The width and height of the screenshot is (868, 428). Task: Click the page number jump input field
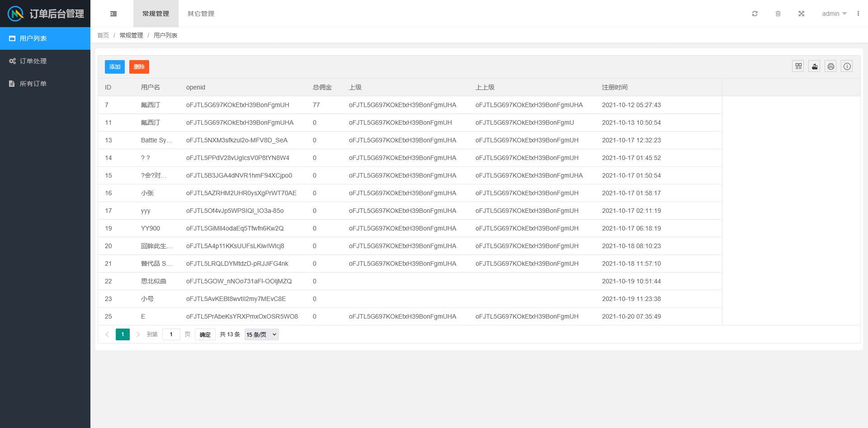pyautogui.click(x=171, y=334)
